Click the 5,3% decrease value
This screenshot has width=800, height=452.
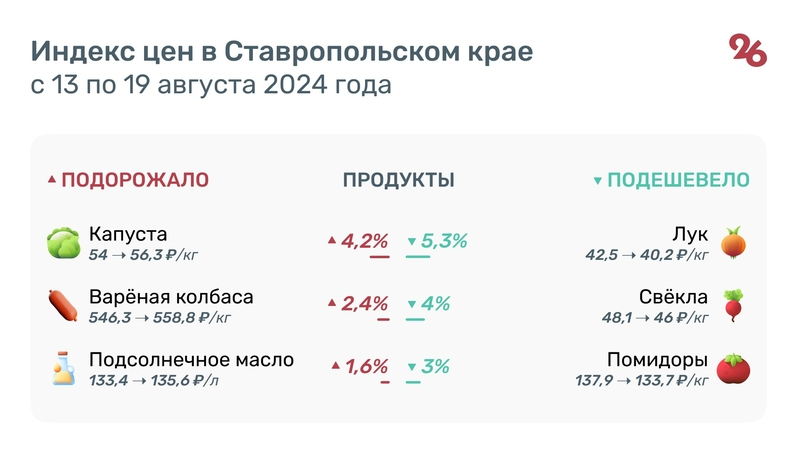[x=444, y=241]
